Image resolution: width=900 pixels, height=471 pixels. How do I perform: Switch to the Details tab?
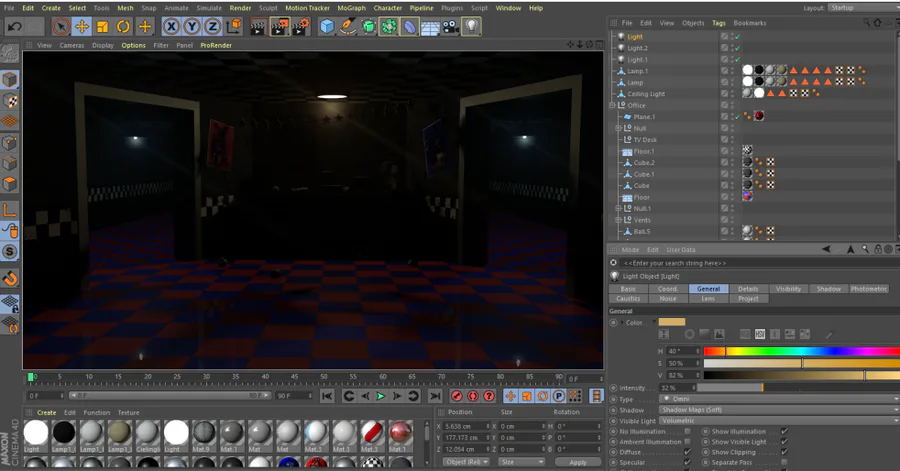pyautogui.click(x=748, y=289)
